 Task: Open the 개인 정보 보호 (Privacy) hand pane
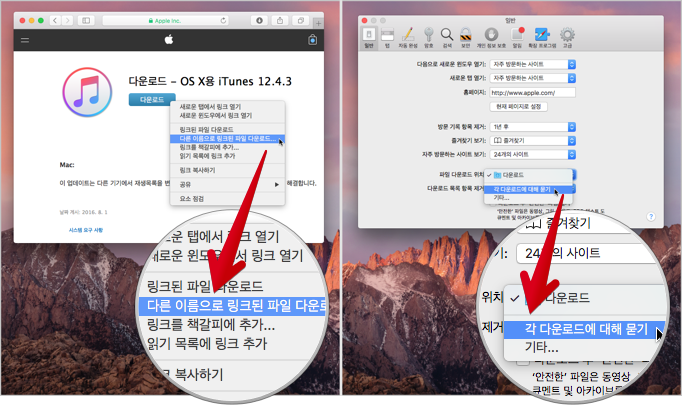491,37
